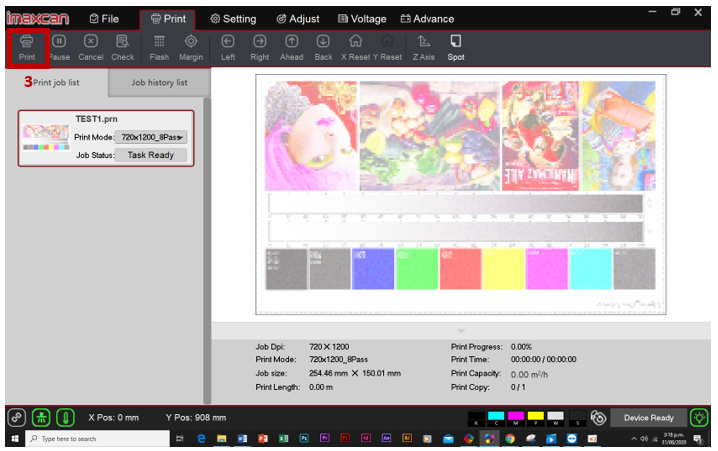Image resolution: width=718 pixels, height=451 pixels.
Task: Click the yellow Y ink level swatch
Action: point(535,418)
